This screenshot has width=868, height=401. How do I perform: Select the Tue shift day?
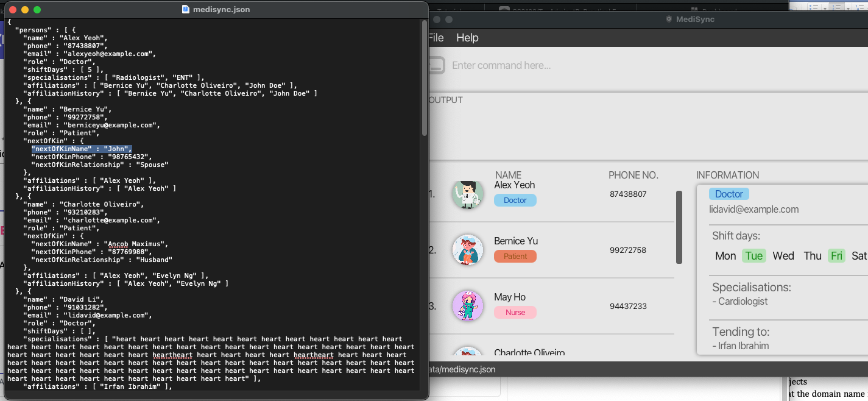coord(754,256)
